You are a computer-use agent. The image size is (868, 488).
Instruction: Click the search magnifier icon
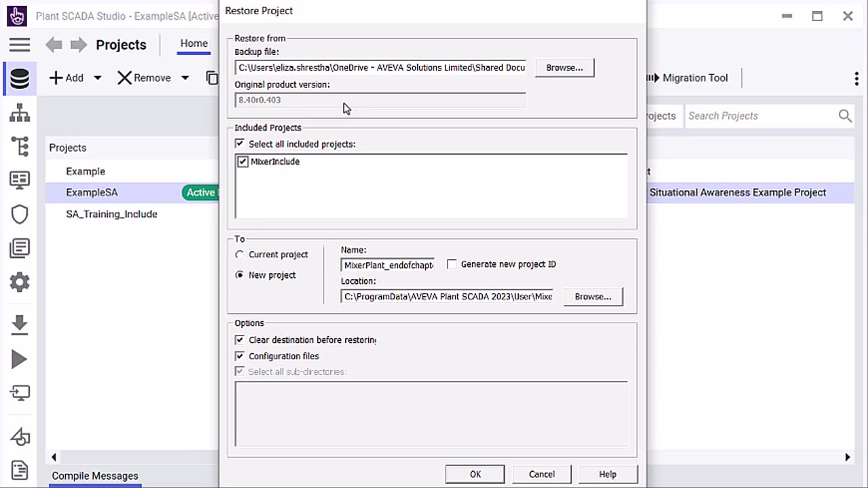[845, 116]
